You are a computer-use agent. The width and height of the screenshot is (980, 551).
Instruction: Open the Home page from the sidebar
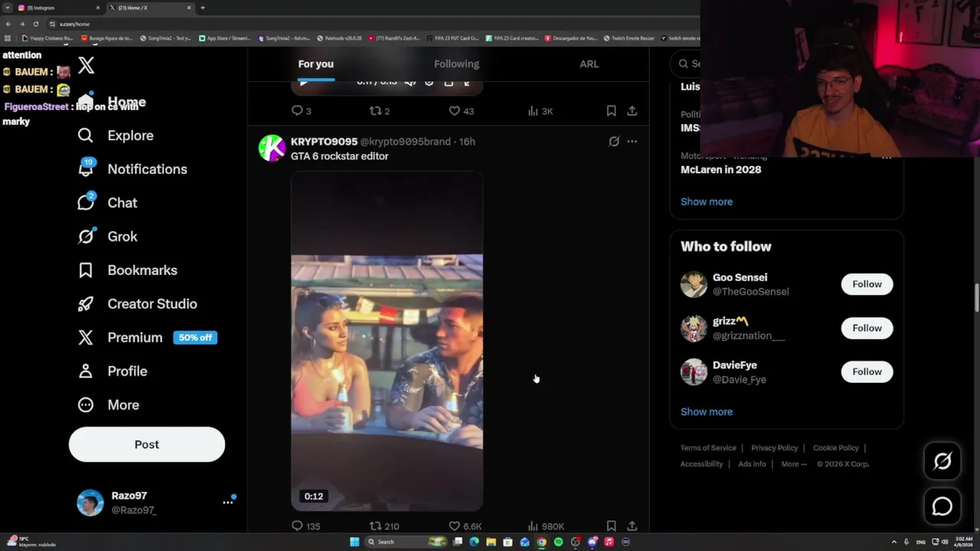(x=112, y=102)
